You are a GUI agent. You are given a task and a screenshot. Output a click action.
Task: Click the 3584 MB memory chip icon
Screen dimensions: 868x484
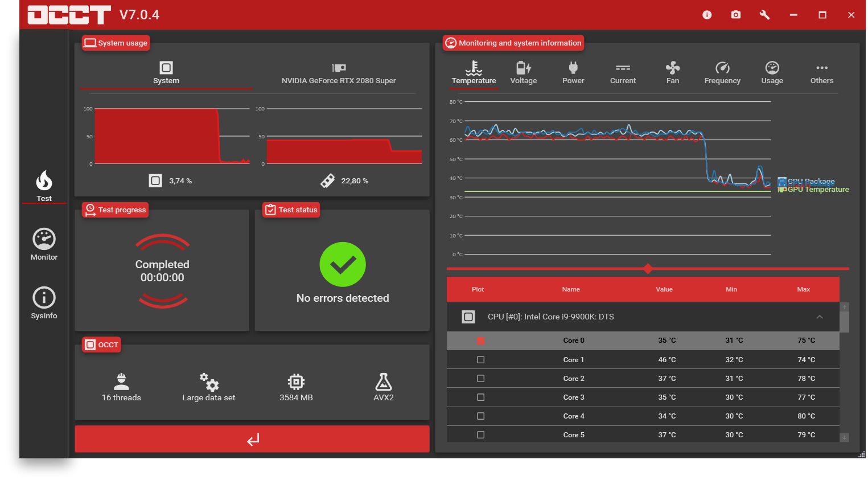pyautogui.click(x=296, y=382)
